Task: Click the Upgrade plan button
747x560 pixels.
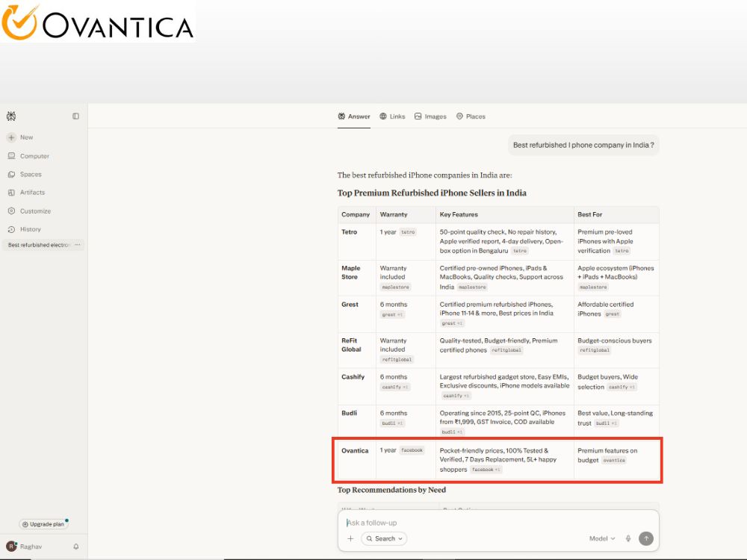Action: click(43, 524)
